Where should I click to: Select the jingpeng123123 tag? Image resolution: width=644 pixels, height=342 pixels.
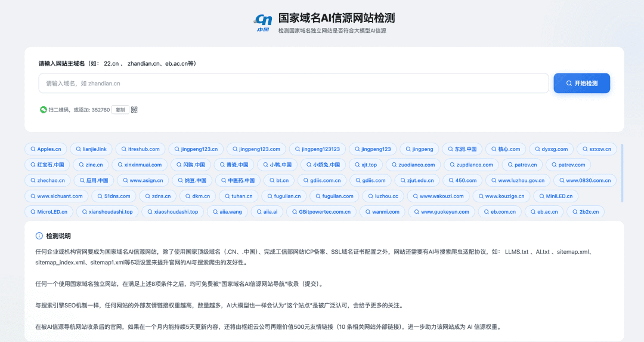pos(317,149)
